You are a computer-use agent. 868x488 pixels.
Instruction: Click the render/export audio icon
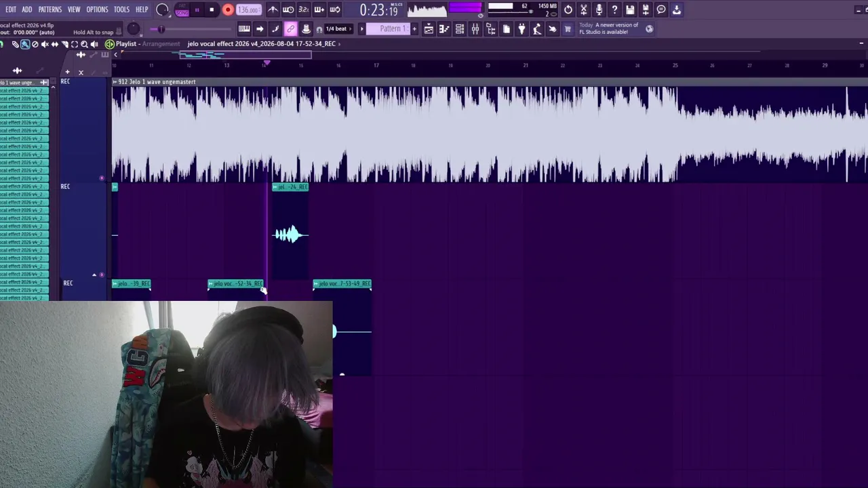tap(646, 9)
